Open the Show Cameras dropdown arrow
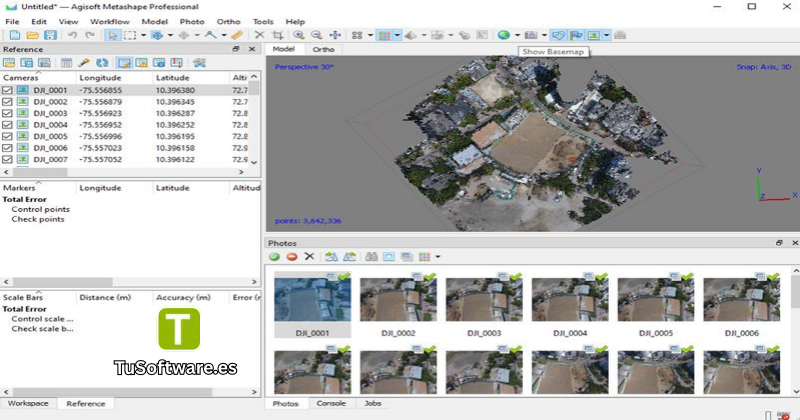800x420 pixels. coord(544,35)
